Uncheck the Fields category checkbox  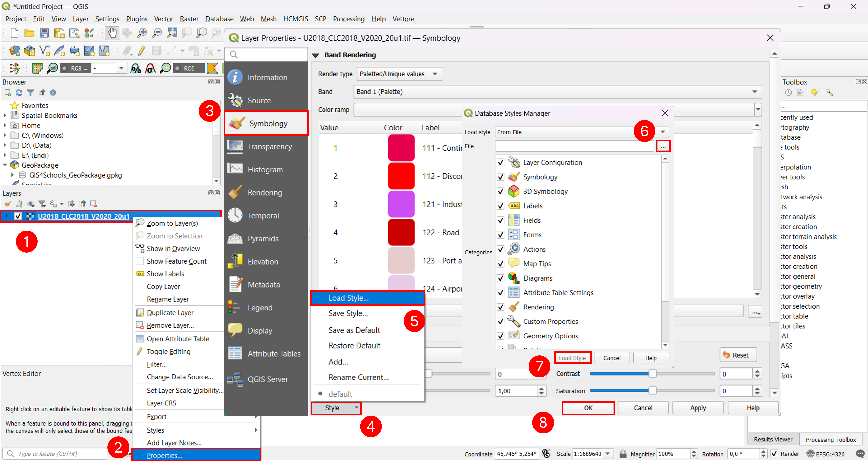click(x=500, y=221)
